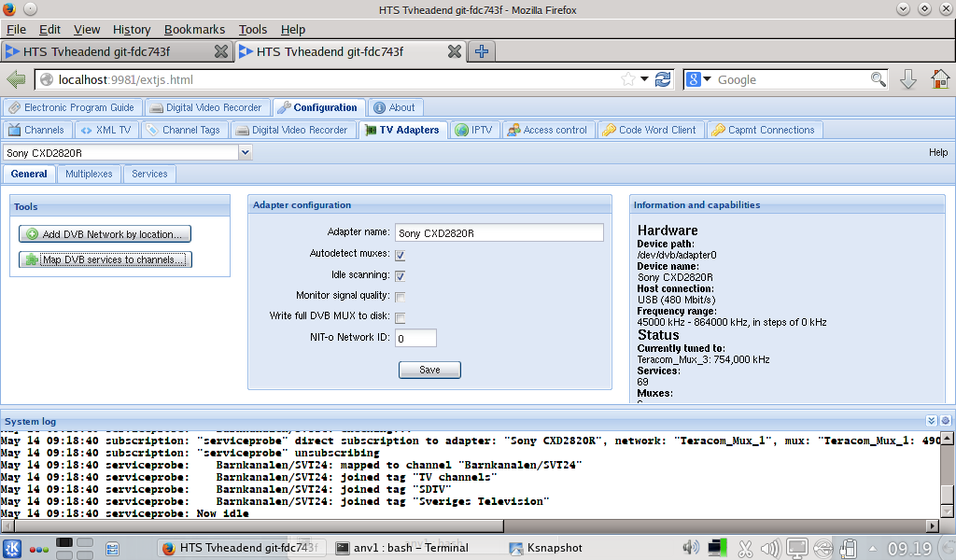
Task: Open the Firefox downloads arrow
Action: (x=907, y=79)
